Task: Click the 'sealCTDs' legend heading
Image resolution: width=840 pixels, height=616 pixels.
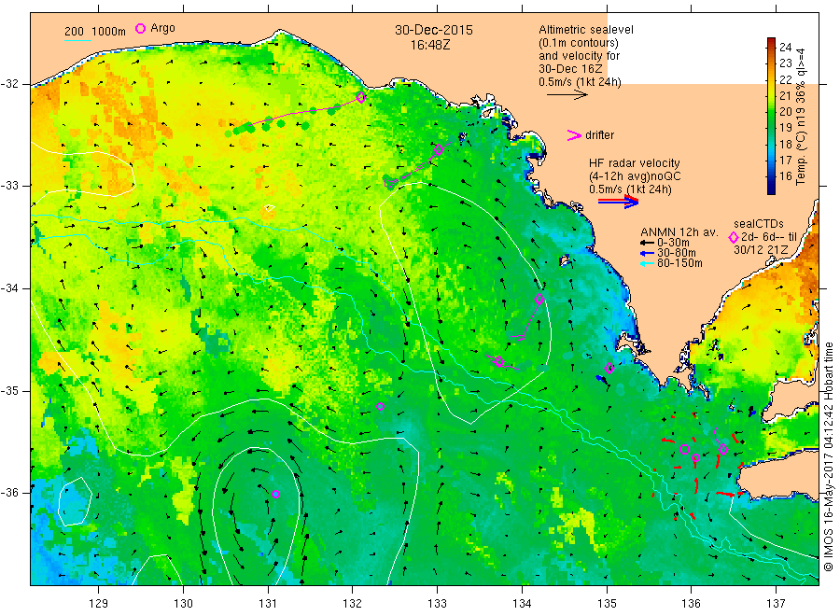Action: click(x=759, y=224)
